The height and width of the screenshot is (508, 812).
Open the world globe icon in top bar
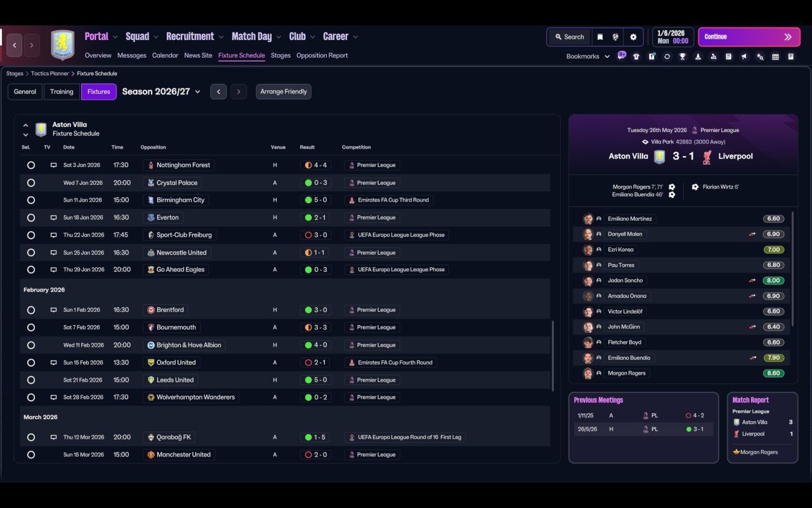pos(615,37)
